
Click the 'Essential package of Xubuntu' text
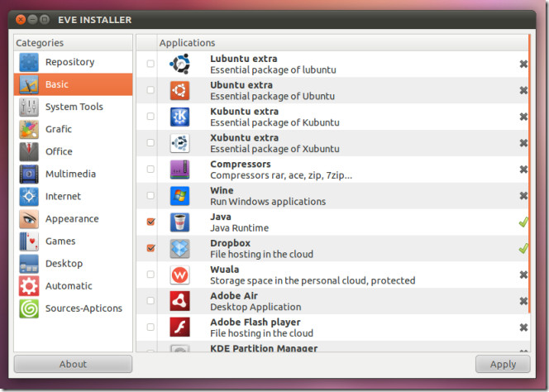click(x=274, y=149)
